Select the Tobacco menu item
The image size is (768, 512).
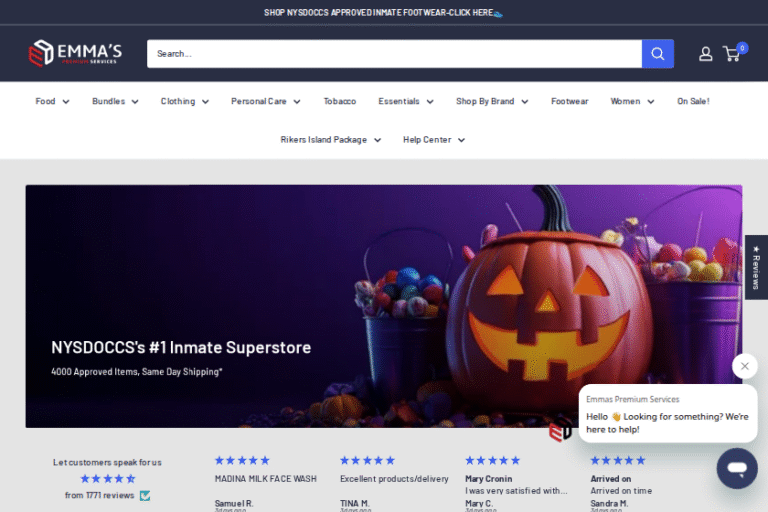[x=340, y=101]
